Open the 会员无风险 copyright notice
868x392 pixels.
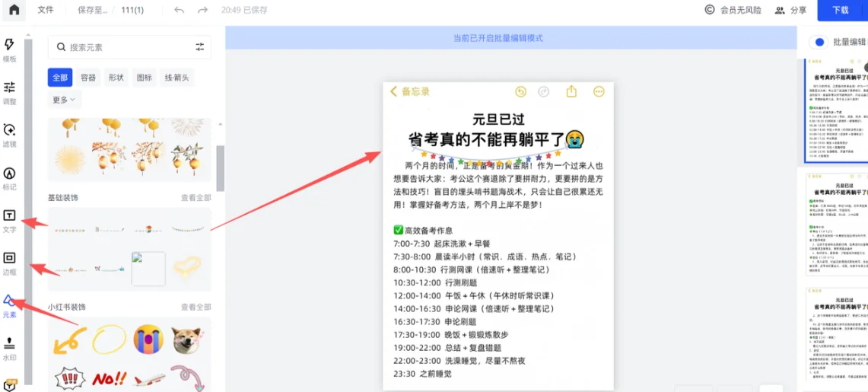click(733, 10)
